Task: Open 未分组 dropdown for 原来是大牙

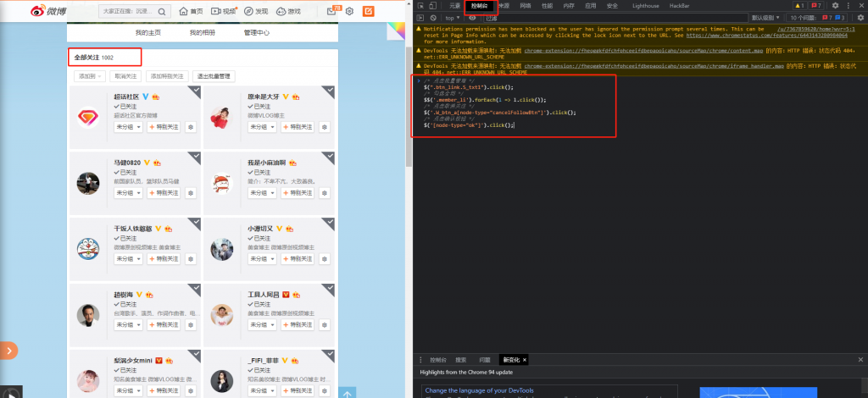Action: tap(263, 127)
